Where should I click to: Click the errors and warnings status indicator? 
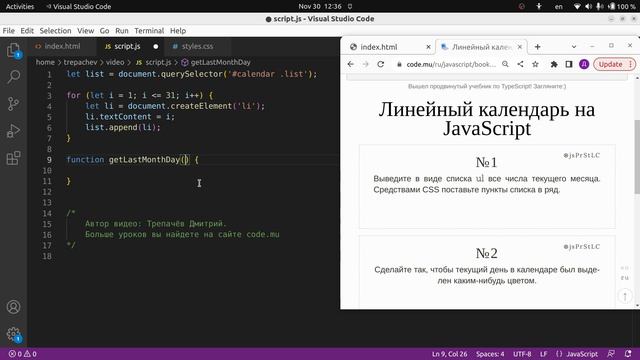pos(22,354)
